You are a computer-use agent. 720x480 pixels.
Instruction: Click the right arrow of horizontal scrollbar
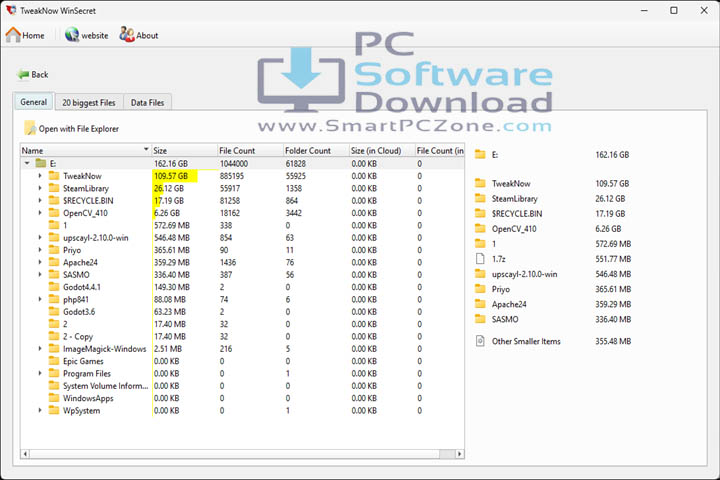(x=459, y=454)
